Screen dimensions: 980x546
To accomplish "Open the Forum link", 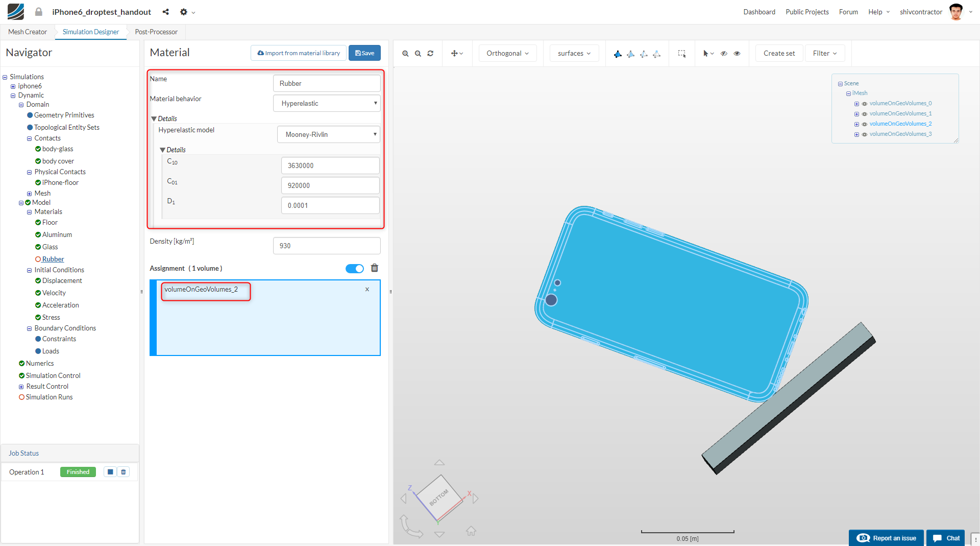I will (848, 12).
